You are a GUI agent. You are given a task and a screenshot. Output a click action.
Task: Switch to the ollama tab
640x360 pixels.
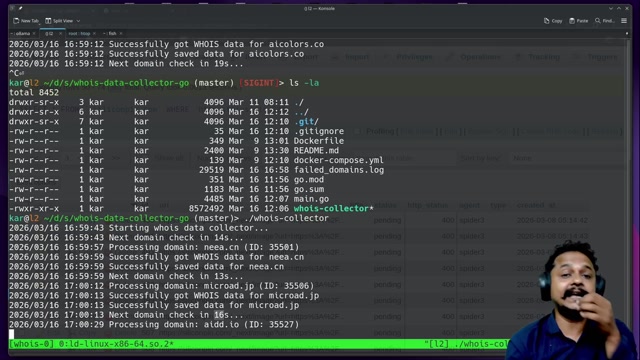[x=22, y=33]
